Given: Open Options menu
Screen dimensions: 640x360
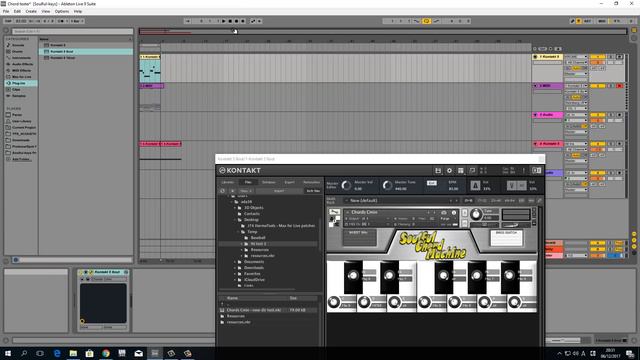Looking at the screenshot, I should [x=62, y=11].
